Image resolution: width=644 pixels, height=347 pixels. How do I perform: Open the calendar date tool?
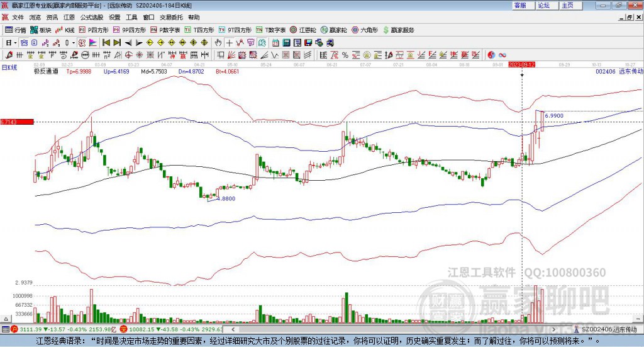tap(275, 43)
